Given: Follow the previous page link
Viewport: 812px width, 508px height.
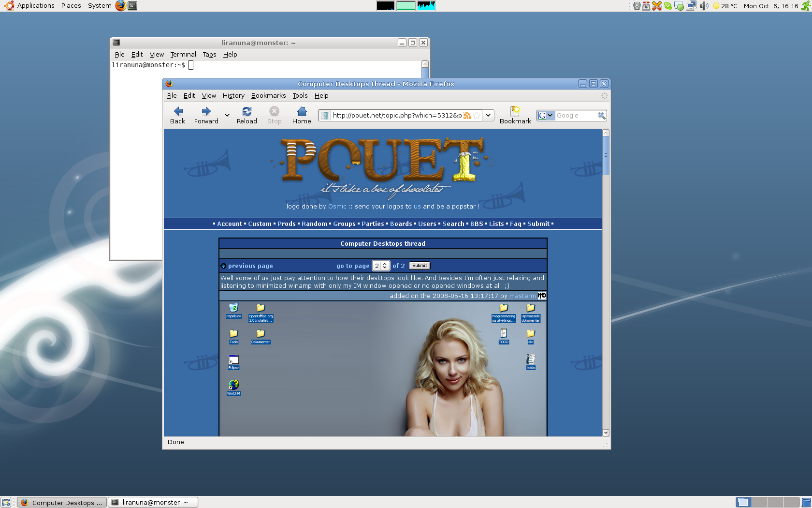Looking at the screenshot, I should tap(250, 266).
